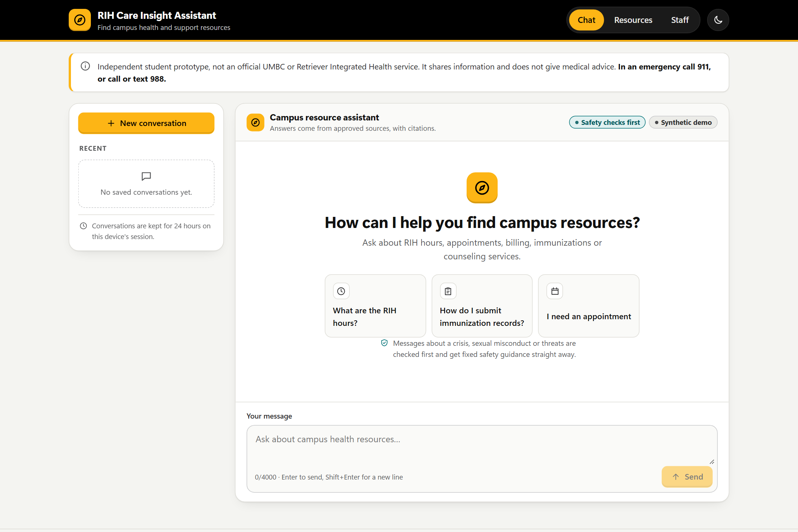Viewport: 798px width, 532px height.
Task: Click the Send button
Action: (687, 477)
